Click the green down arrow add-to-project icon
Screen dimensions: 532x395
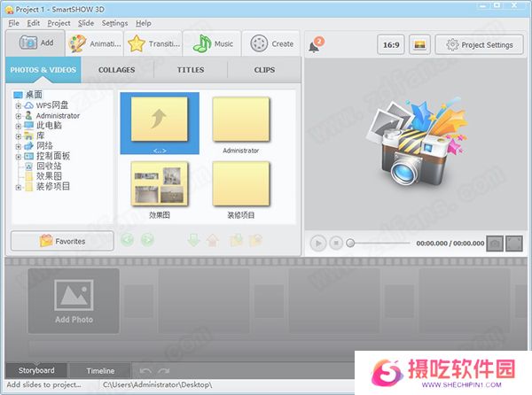coord(193,240)
